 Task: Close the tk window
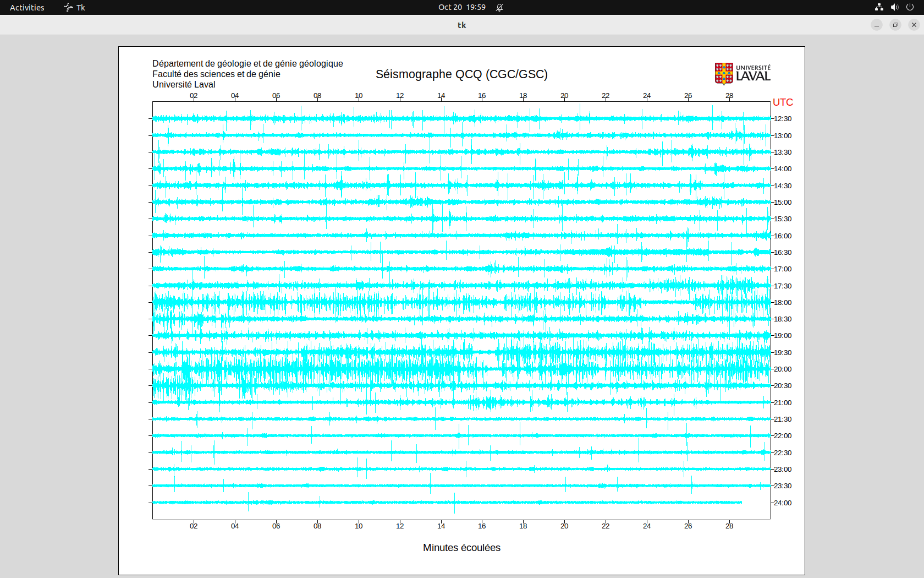[x=914, y=25]
